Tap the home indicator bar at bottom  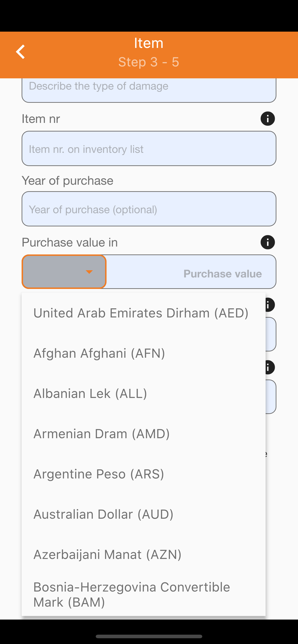(x=149, y=636)
